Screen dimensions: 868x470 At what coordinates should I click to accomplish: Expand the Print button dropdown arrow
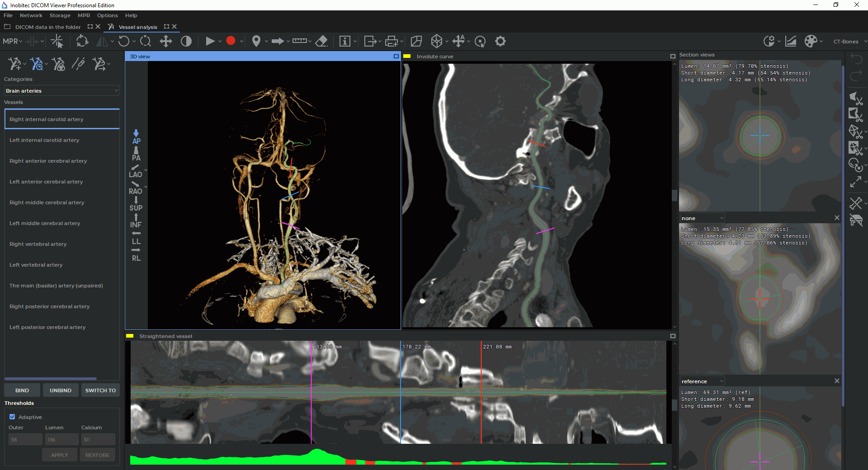[402, 42]
